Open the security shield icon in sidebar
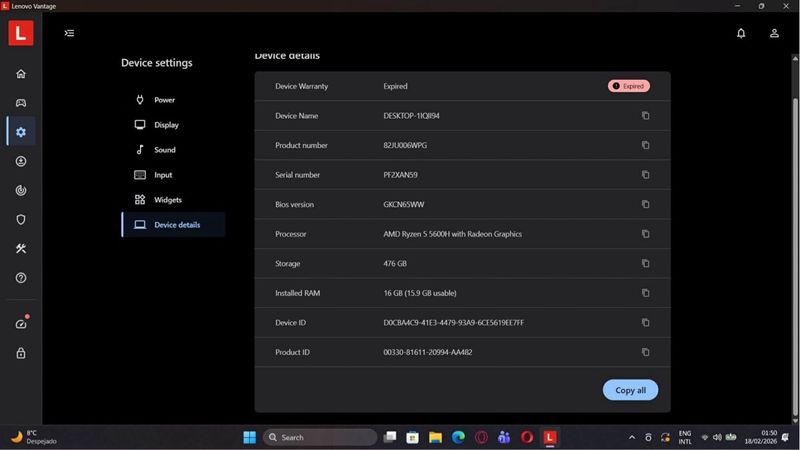 coord(21,219)
